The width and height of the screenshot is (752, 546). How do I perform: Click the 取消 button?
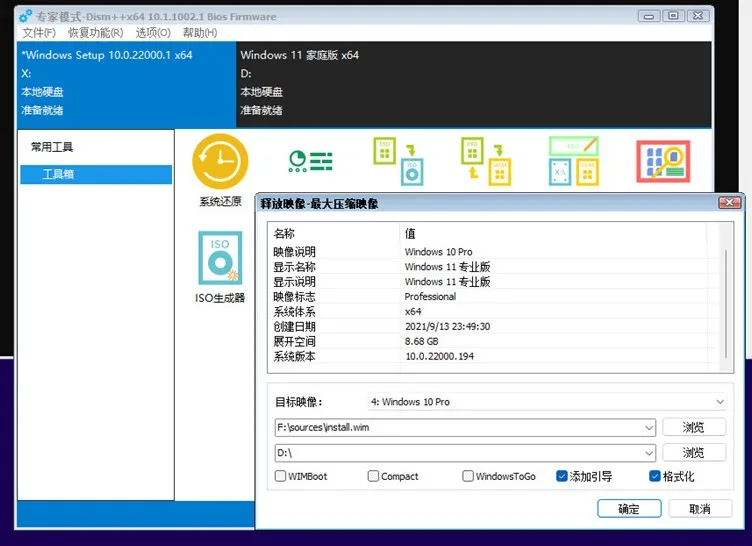click(700, 509)
